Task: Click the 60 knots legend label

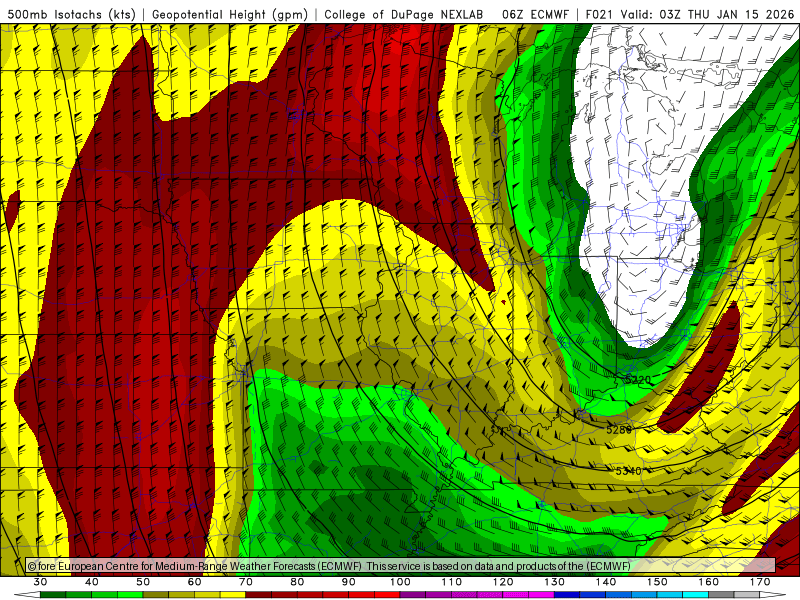Action: pyautogui.click(x=194, y=582)
